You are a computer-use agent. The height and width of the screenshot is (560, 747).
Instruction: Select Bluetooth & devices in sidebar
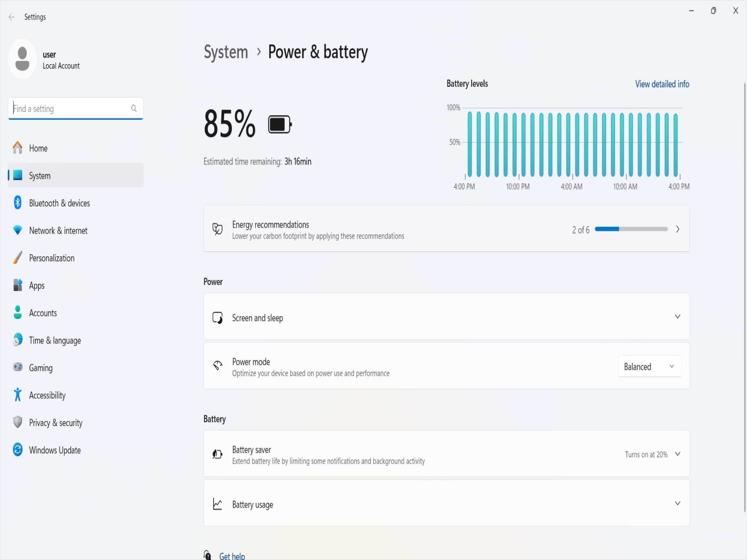tap(76, 203)
